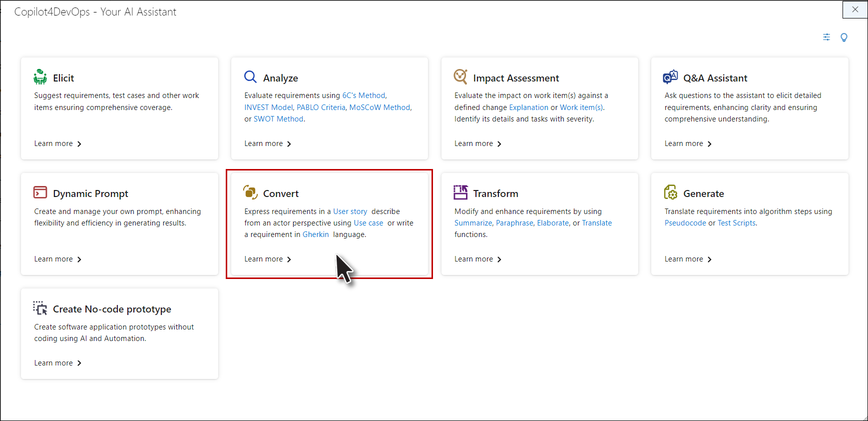Click Learn more text in No-code prototype card

[x=53, y=363]
